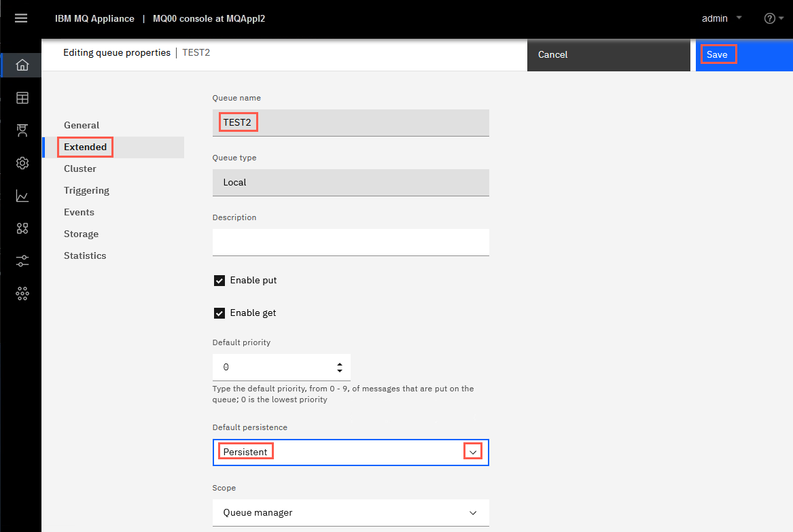Switch to the General section
793x532 pixels.
(x=82, y=125)
